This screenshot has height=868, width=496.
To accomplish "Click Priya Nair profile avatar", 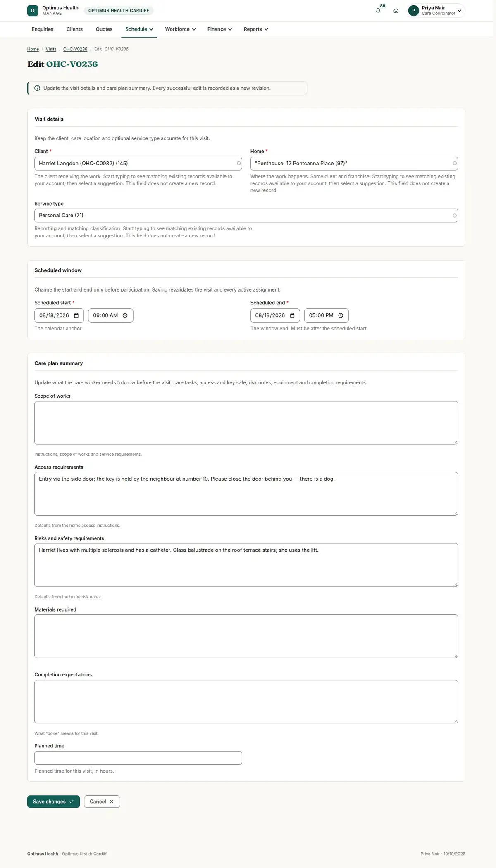I will [x=413, y=11].
